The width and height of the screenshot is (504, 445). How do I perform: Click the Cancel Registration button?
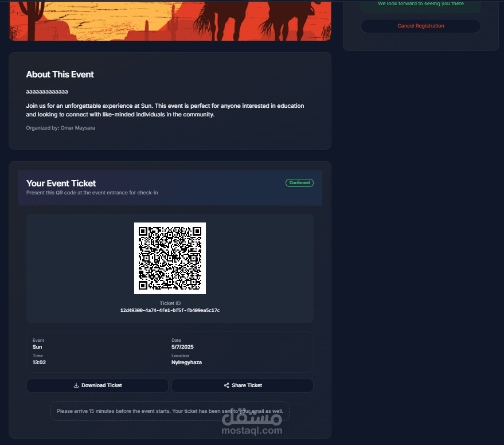(x=421, y=26)
